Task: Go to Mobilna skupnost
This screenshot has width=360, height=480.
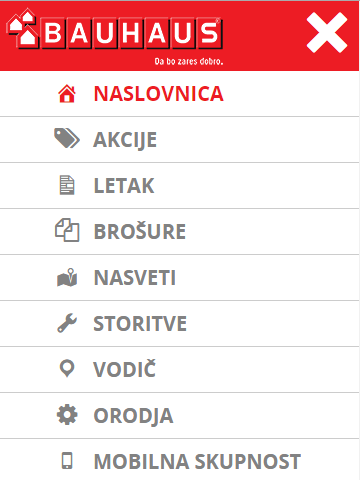Action: click(x=179, y=460)
